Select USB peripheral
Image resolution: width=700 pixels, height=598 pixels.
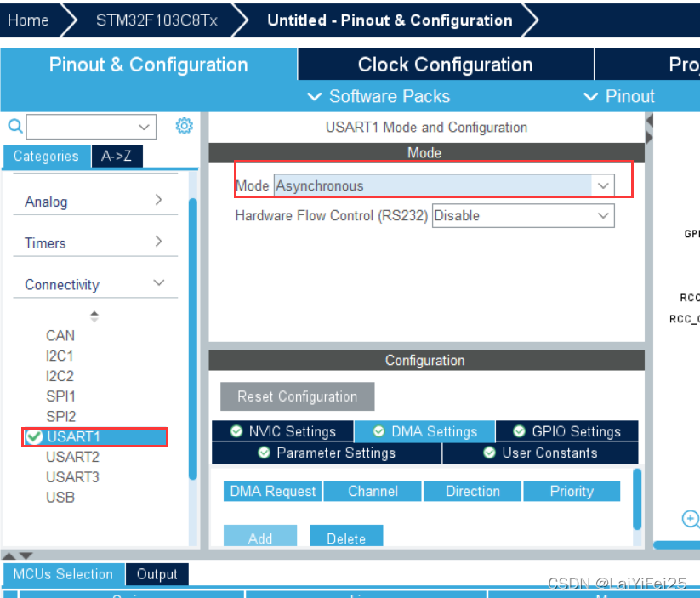[60, 497]
